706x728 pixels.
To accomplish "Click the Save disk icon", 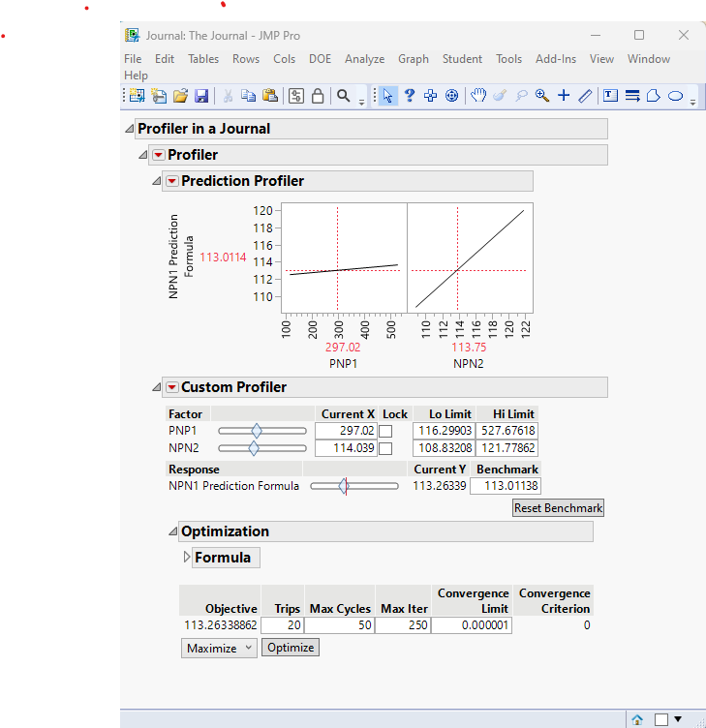I will [x=201, y=96].
